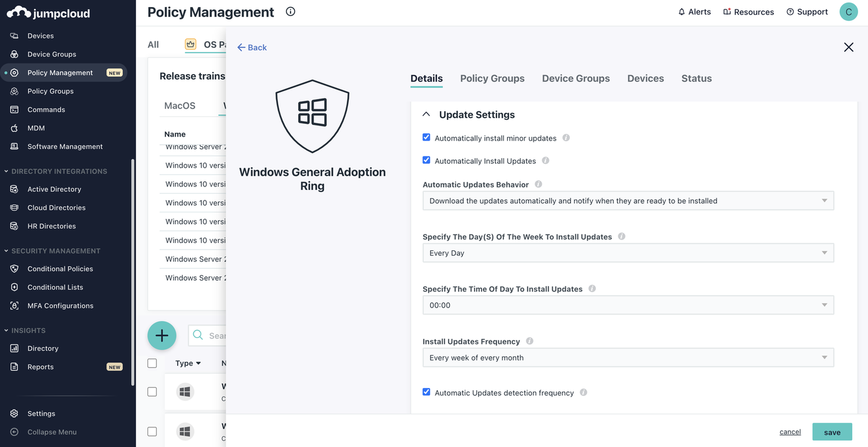Image resolution: width=868 pixels, height=447 pixels.
Task: Click the Directory insights icon
Action: pos(14,349)
